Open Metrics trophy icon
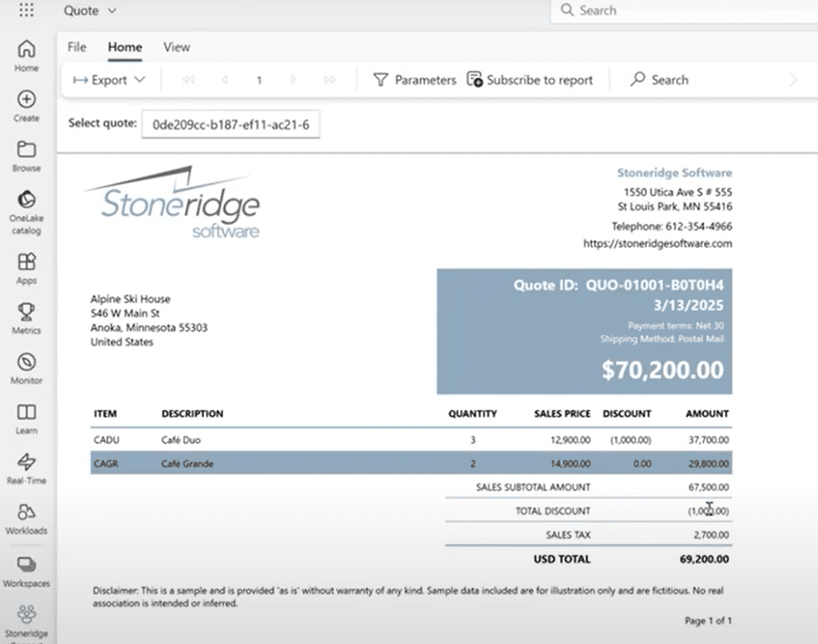The image size is (818, 644). [26, 317]
